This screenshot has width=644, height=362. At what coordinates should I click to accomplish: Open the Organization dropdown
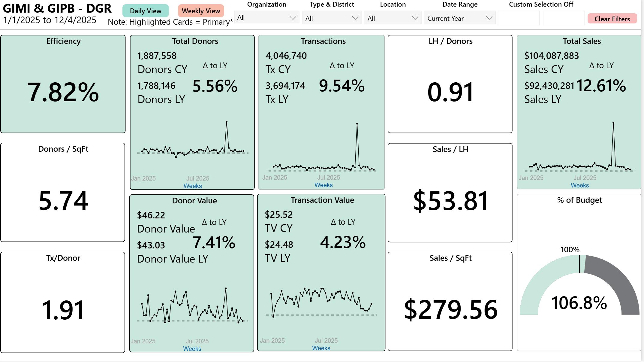[x=266, y=18]
